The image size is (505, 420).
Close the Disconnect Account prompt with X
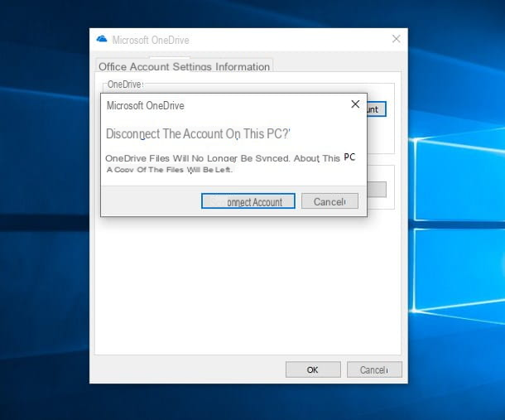(x=355, y=104)
